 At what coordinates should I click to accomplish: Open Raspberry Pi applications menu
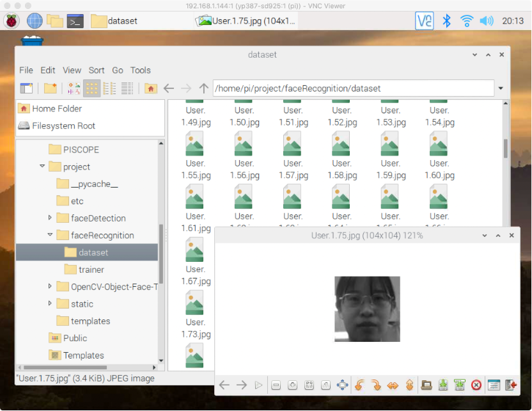(x=12, y=20)
